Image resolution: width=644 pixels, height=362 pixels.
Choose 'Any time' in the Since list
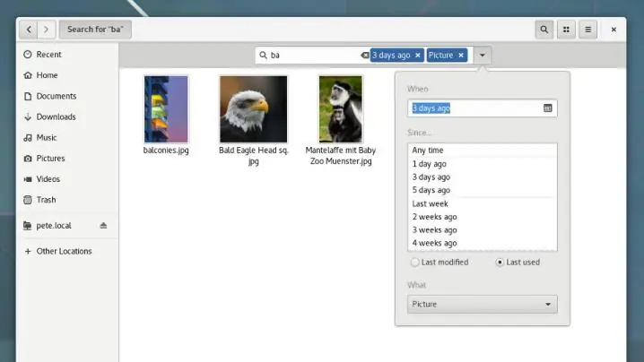[483, 151]
